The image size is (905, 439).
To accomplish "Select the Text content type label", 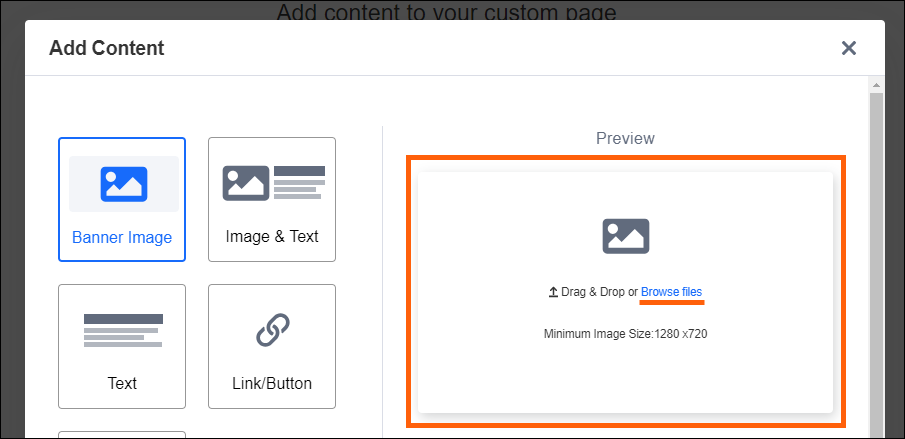I will 122,384.
